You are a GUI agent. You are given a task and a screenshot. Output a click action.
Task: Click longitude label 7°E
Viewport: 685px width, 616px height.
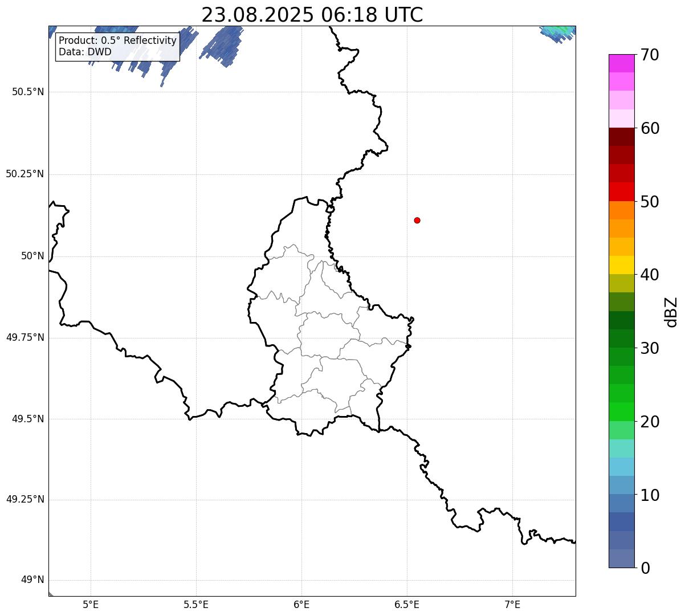[x=512, y=604]
